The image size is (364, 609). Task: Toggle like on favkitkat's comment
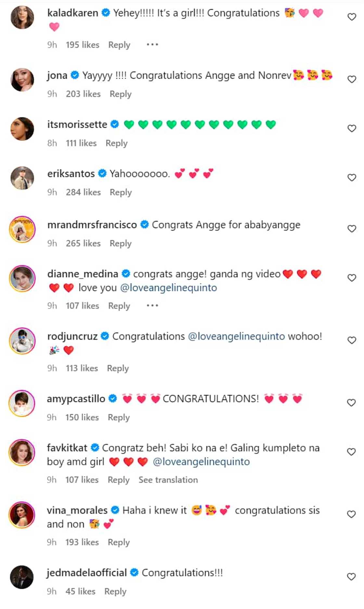351,452
